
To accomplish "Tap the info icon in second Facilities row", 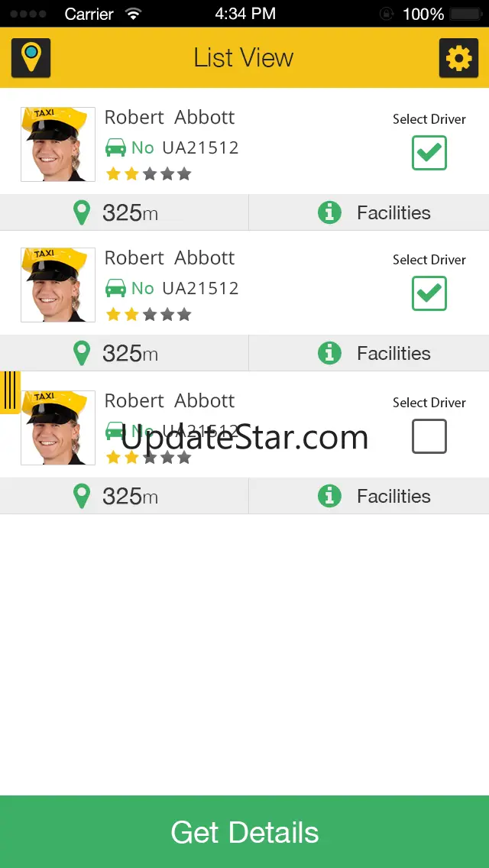I will [329, 353].
